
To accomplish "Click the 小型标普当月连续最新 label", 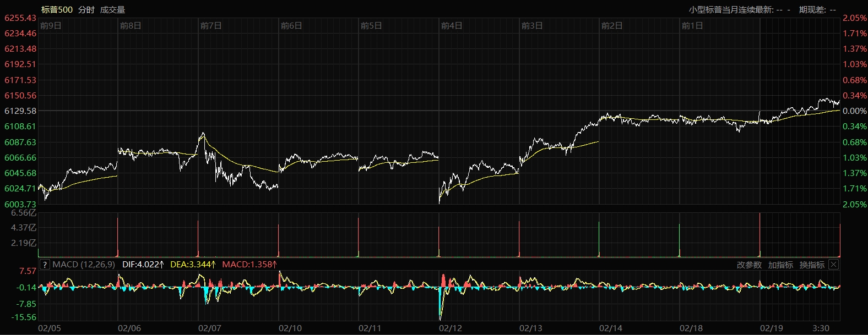I will pos(731,9).
